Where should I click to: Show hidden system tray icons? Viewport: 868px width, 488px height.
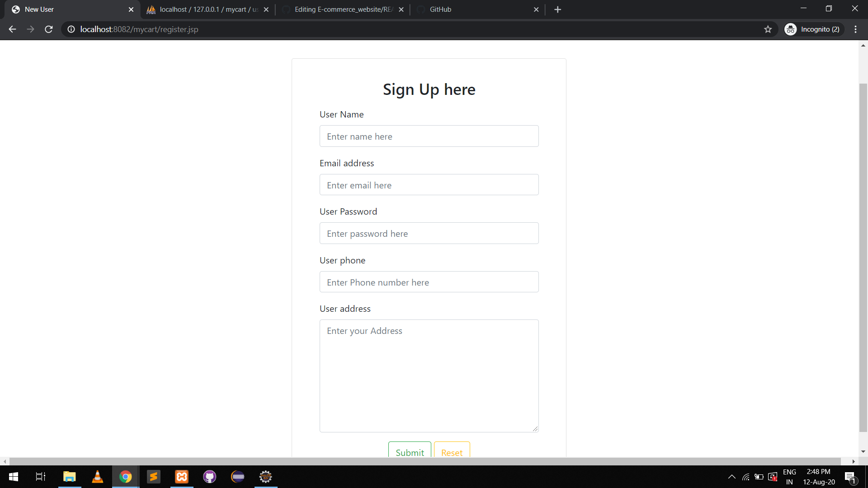click(x=731, y=477)
